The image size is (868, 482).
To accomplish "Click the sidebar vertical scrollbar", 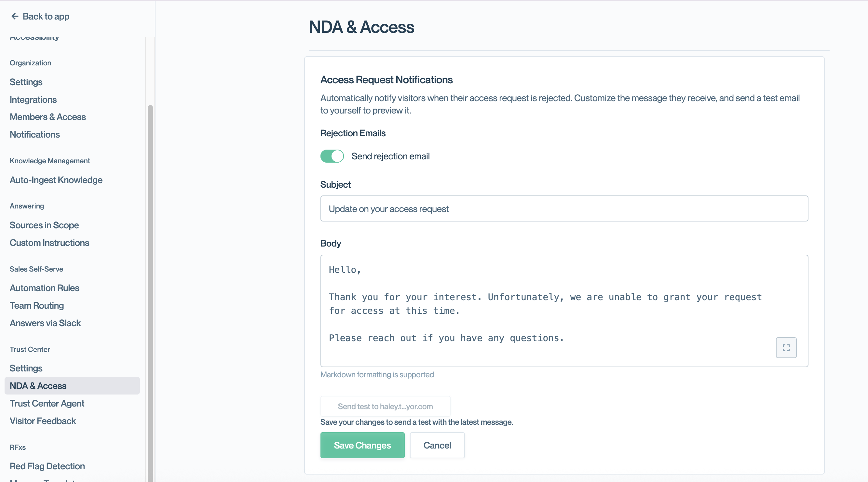I will [150, 293].
